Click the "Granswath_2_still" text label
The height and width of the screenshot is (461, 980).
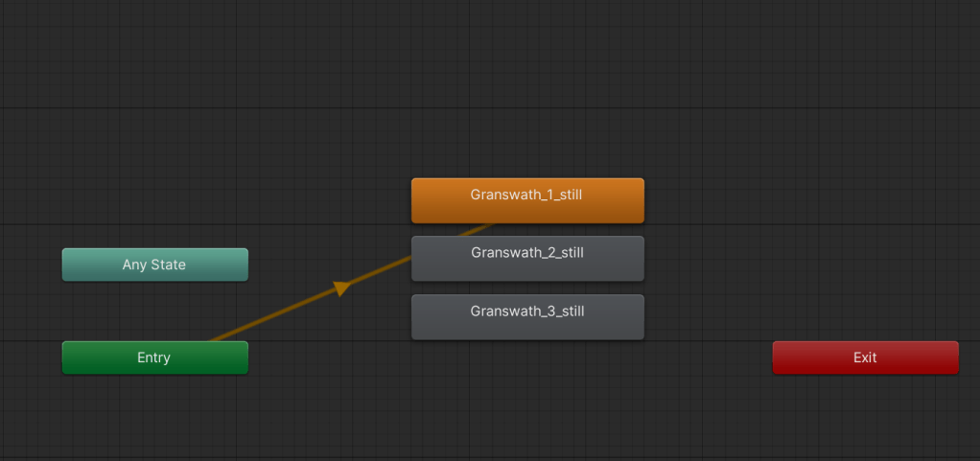coord(527,253)
